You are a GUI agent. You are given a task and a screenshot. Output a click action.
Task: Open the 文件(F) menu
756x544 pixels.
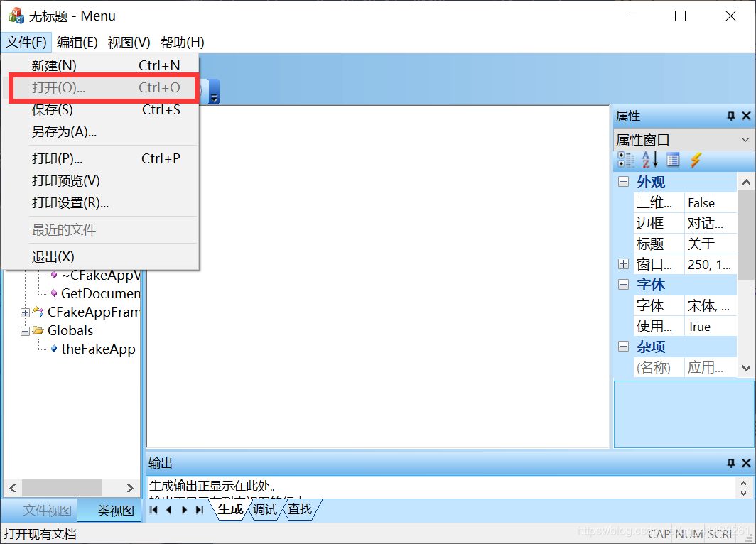click(26, 43)
